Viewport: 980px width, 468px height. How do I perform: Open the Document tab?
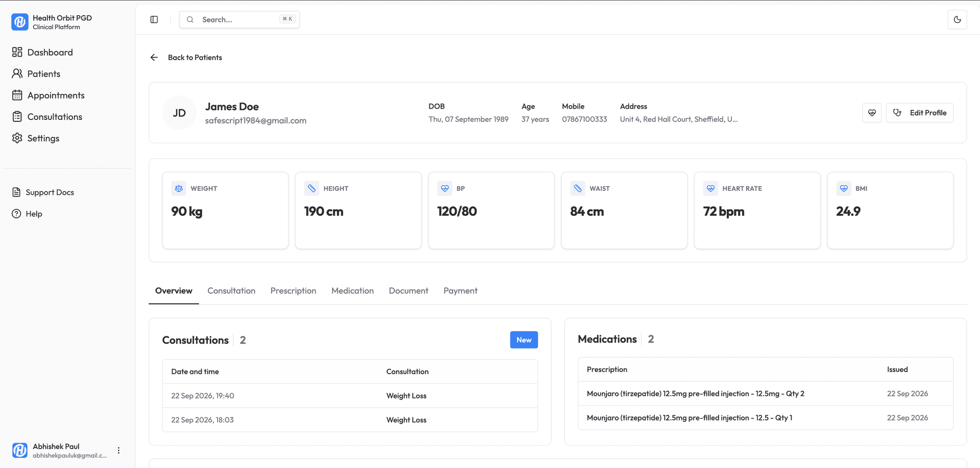(x=408, y=290)
